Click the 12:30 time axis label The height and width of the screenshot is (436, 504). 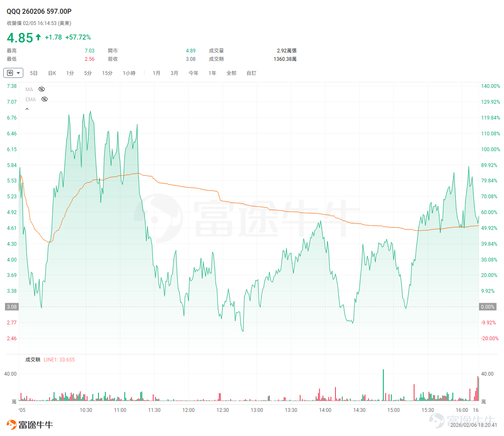[223, 410]
